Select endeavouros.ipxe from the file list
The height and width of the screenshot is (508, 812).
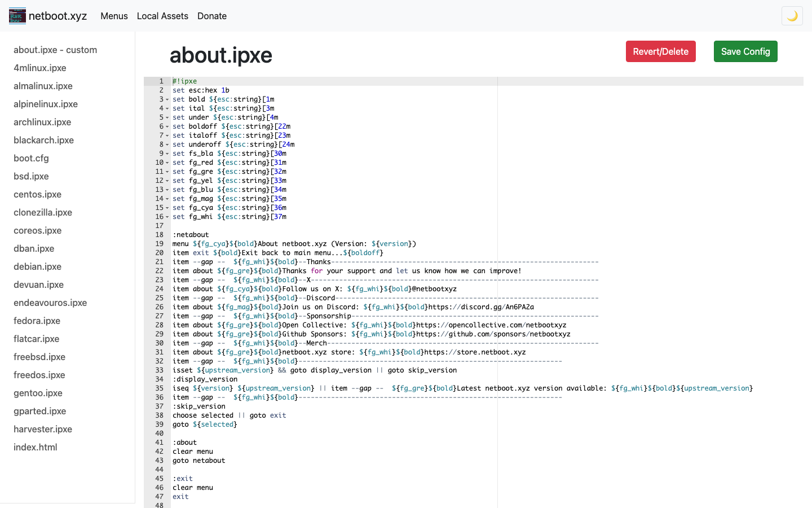50,303
